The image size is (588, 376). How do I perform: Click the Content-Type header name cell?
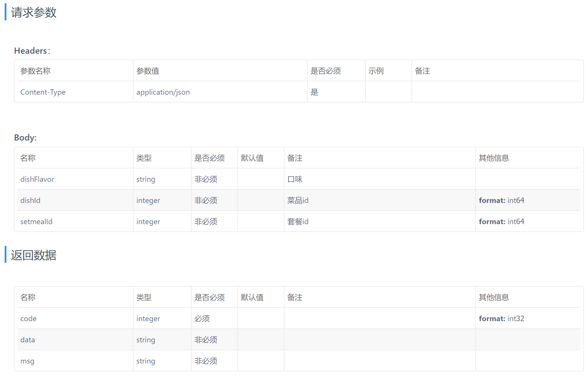pyautogui.click(x=43, y=92)
